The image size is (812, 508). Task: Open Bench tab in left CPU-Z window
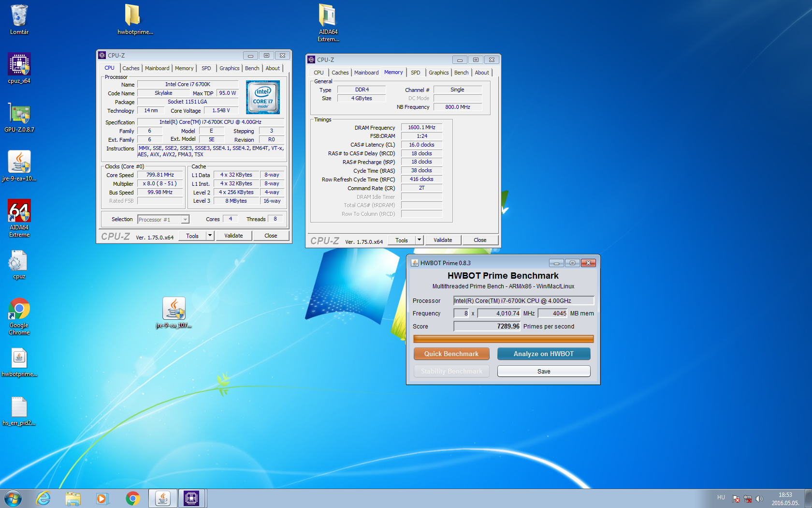[252, 68]
